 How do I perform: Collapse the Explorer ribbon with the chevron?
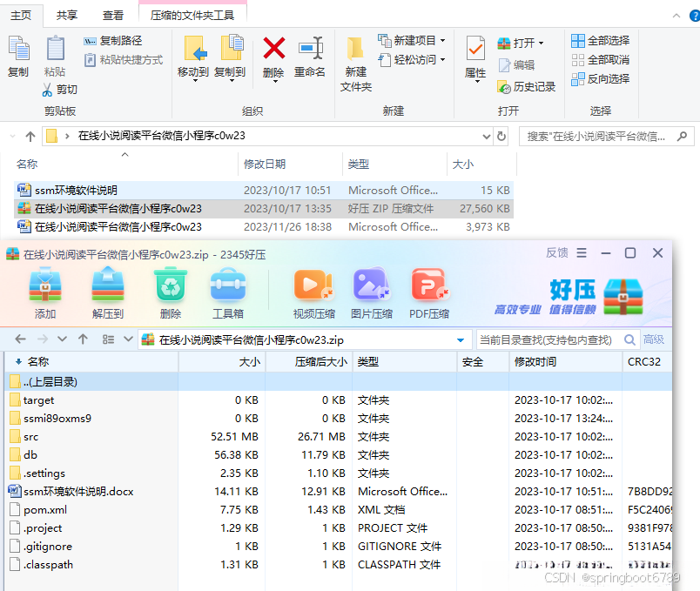[676, 16]
